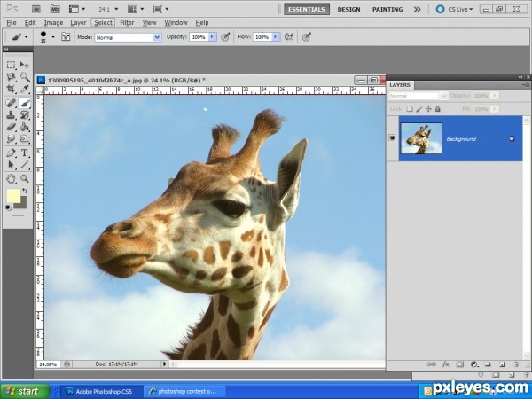Open the View menu

(149, 23)
